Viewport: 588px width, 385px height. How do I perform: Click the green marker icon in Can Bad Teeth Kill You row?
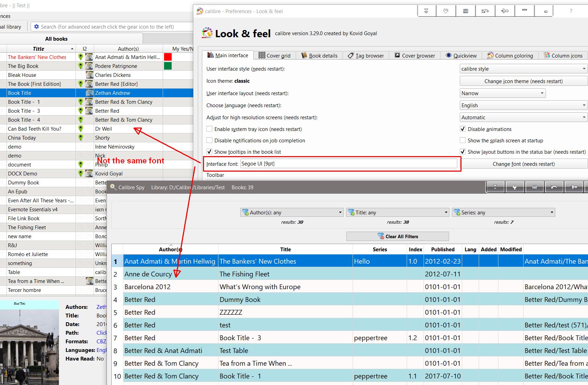(x=81, y=129)
